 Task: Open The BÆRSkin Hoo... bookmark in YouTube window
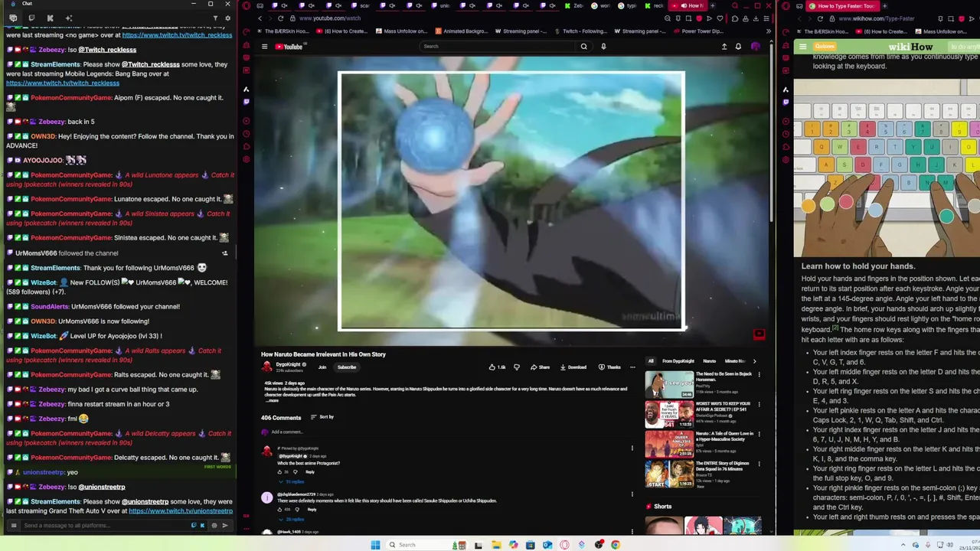(283, 31)
